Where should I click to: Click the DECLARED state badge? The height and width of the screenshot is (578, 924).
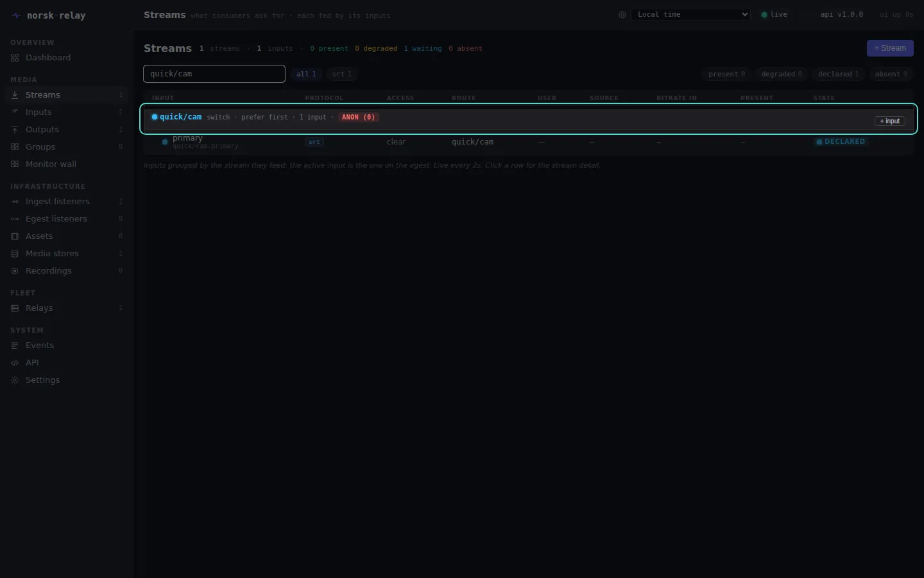841,142
